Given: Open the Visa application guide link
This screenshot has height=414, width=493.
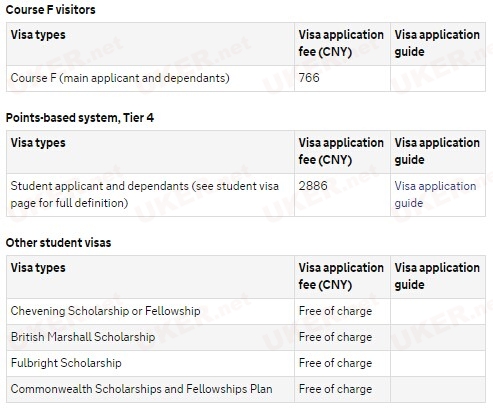Looking at the screenshot, I should [435, 194].
